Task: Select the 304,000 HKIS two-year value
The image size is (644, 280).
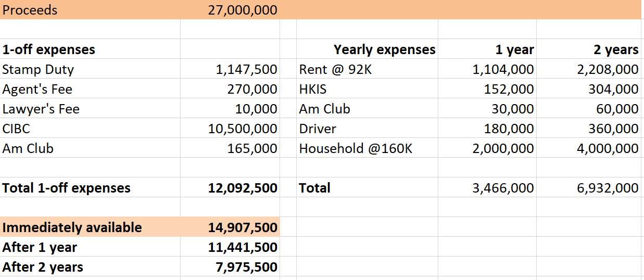Action: [589, 89]
